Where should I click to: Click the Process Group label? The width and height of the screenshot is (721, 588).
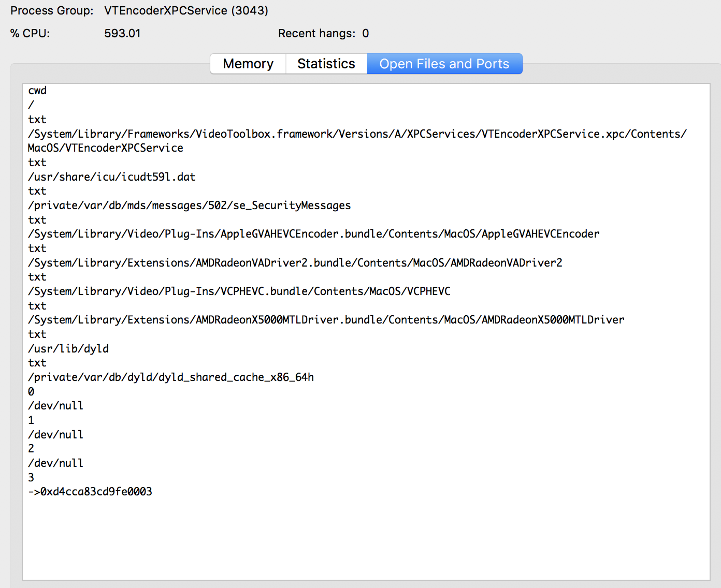(x=52, y=10)
